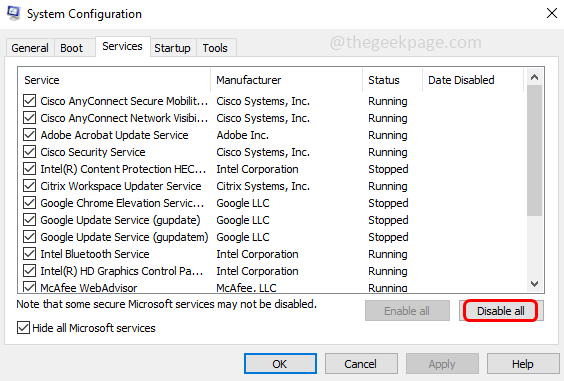Select the Tools tab
Viewport: 564px width, 381px height.
[215, 48]
